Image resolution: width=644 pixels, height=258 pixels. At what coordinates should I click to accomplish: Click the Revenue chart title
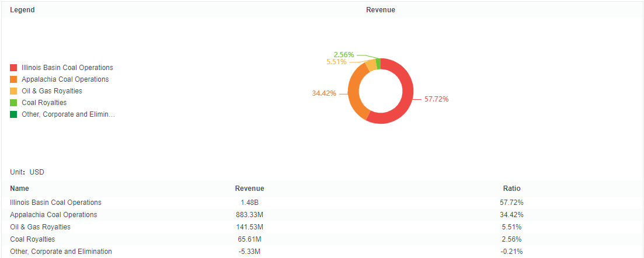pyautogui.click(x=381, y=10)
